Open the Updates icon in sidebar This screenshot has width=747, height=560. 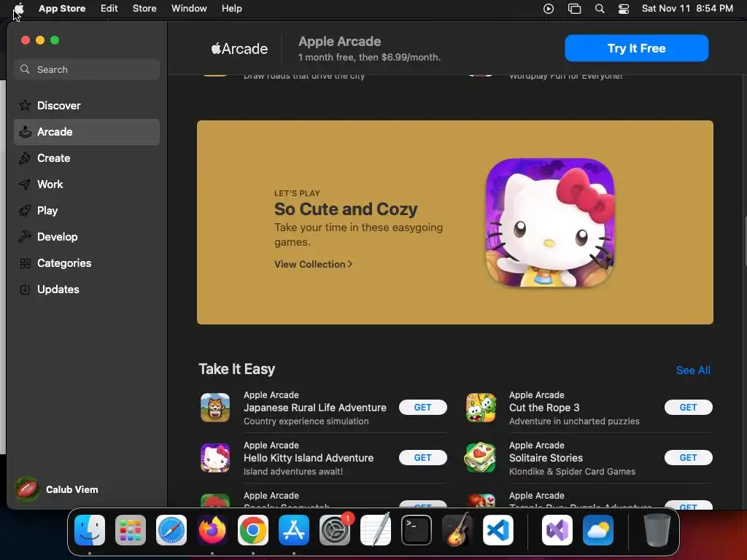click(x=25, y=289)
